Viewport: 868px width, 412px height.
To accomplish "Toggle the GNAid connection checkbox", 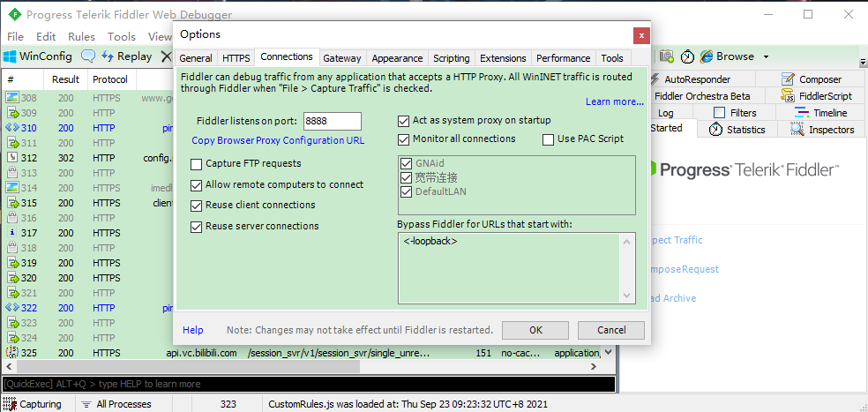I will point(407,163).
